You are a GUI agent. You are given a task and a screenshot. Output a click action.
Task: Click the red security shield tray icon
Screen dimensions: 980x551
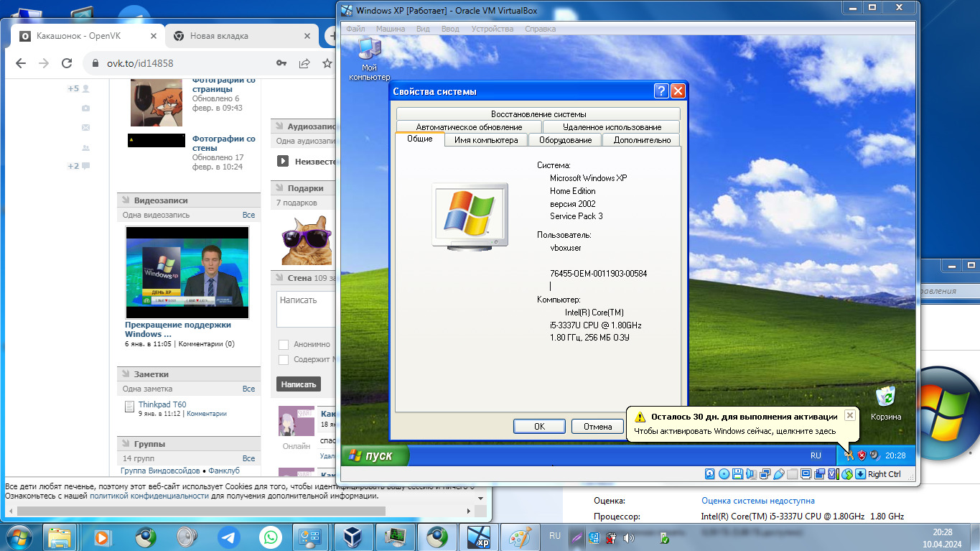coord(862,455)
